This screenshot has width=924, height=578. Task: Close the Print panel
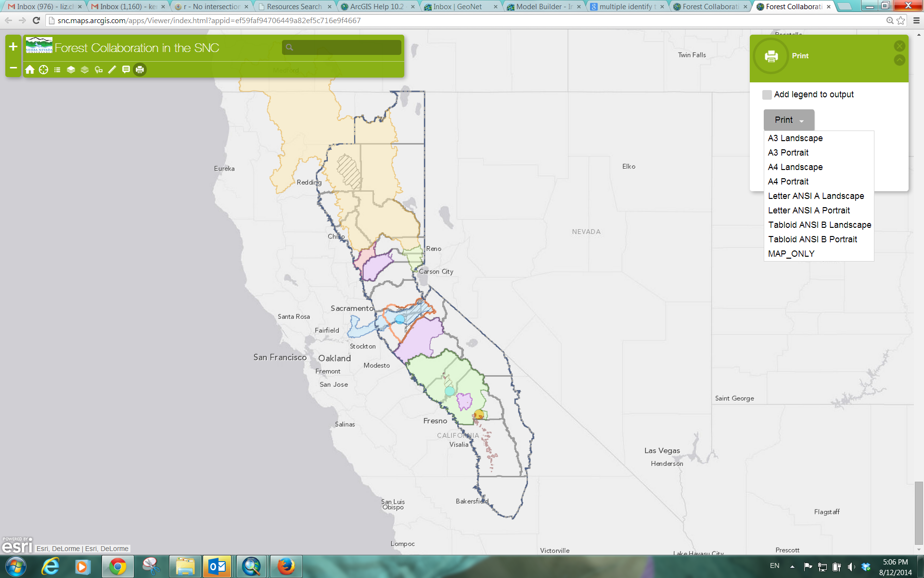click(x=899, y=46)
